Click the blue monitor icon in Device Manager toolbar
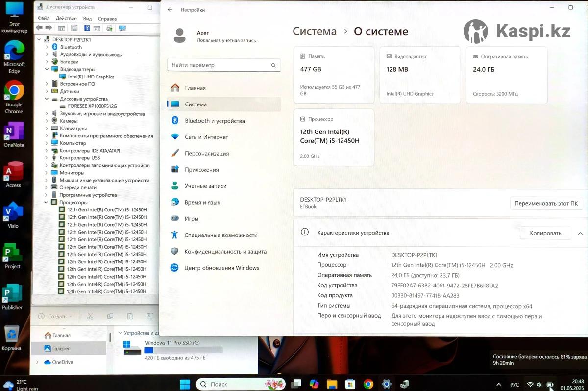Viewport: 588px width, 391px height. 122,28
